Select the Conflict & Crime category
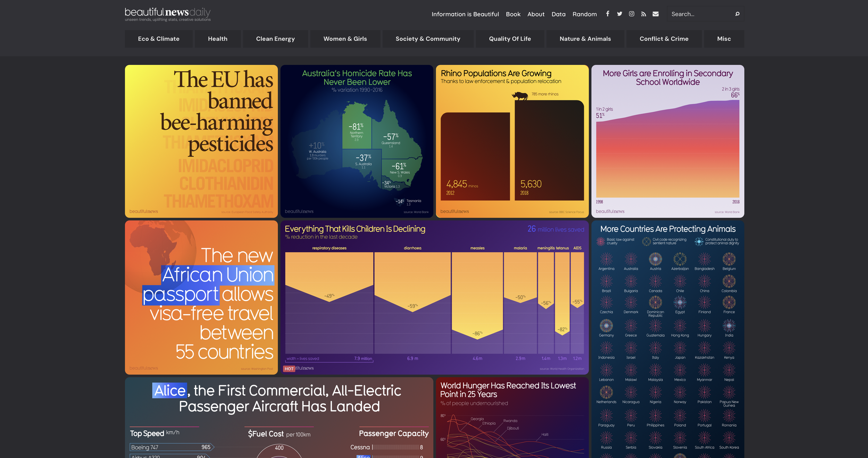This screenshot has height=458, width=868. (x=664, y=39)
